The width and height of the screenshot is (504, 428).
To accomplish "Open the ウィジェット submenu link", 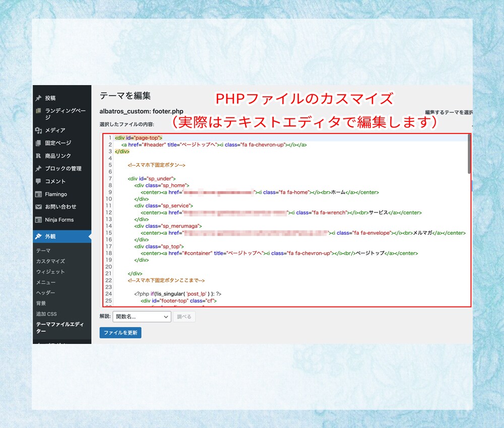I will (x=50, y=272).
